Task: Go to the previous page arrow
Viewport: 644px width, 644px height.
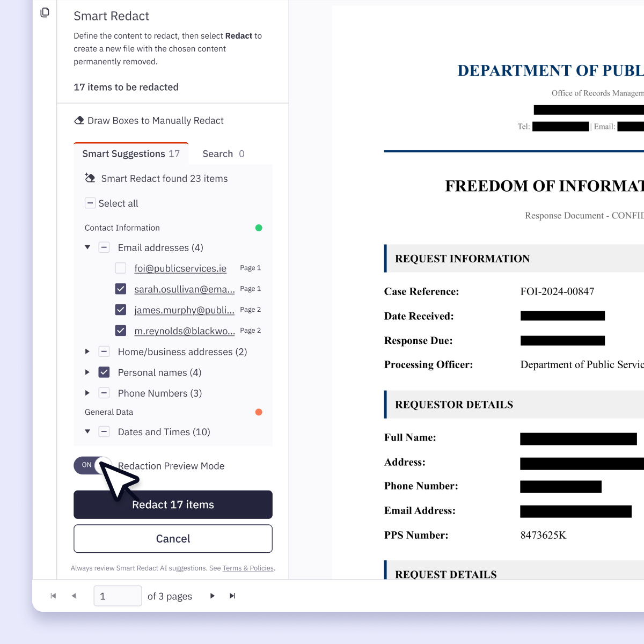Action: [74, 596]
